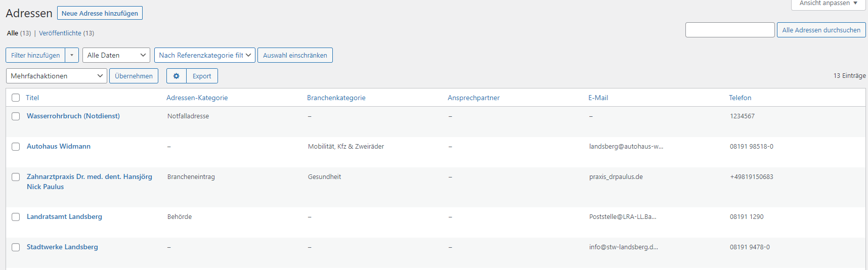The width and height of the screenshot is (868, 270).
Task: Expand the Ansicht anpassen screen options
Action: pyautogui.click(x=829, y=4)
